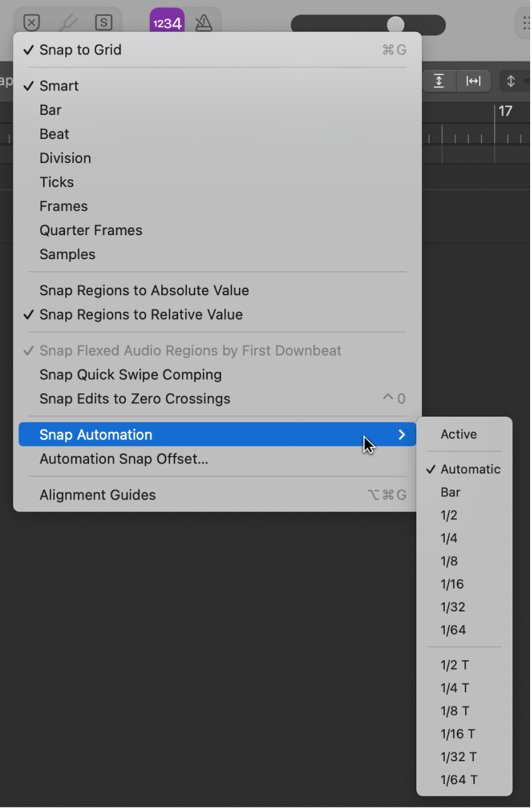This screenshot has width=532, height=808.
Task: Toggle Snap to Grid checkmark
Action: [80, 49]
